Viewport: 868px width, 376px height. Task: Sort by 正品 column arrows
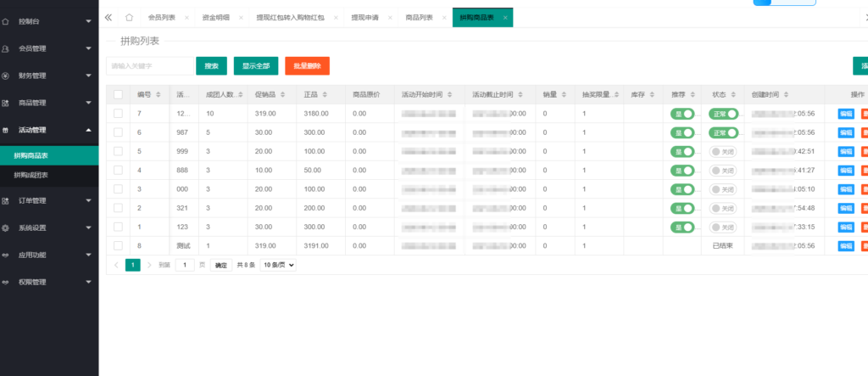click(x=324, y=95)
